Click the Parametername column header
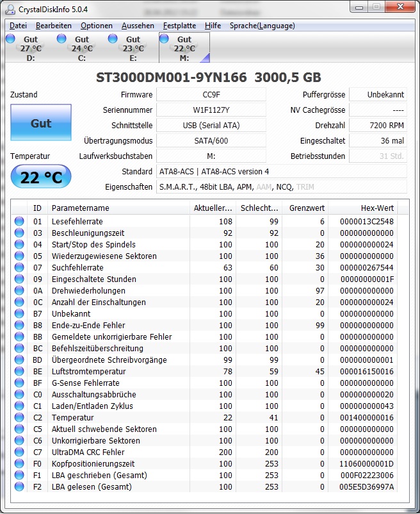The width and height of the screenshot is (420, 514). pos(118,208)
